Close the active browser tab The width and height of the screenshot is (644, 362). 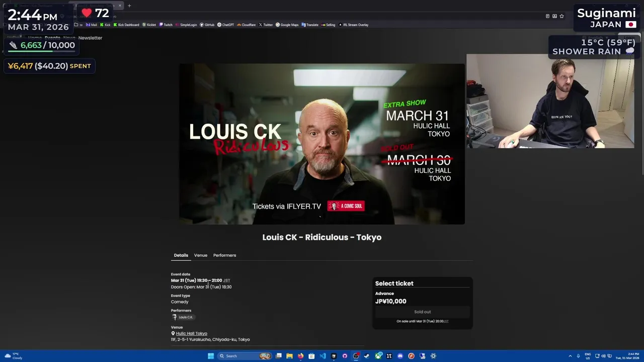(120, 6)
